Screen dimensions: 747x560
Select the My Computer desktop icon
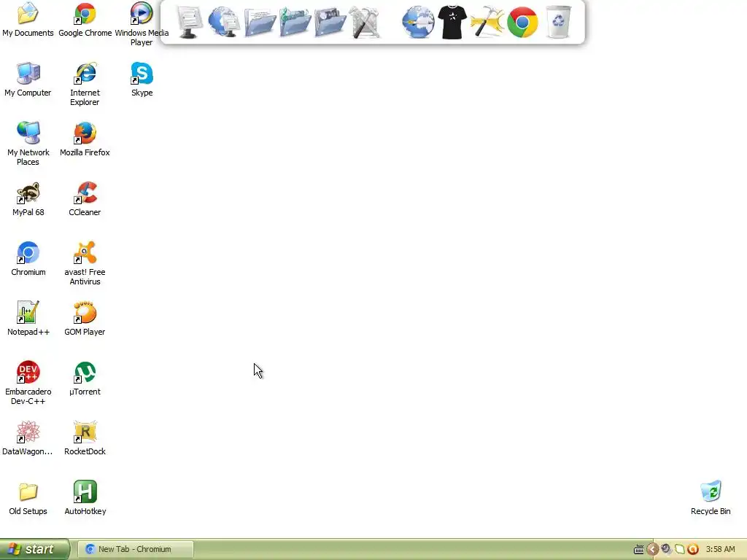pos(28,79)
